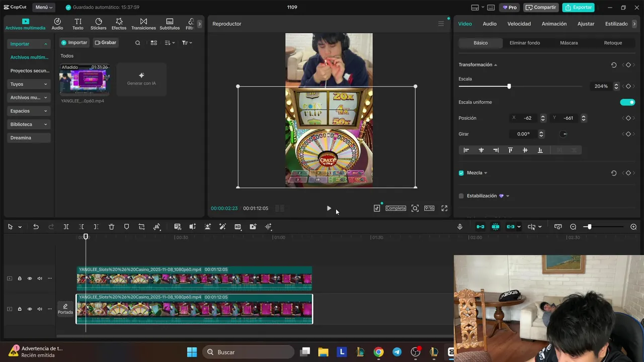Open the Stickers tab
The image size is (644, 362).
tap(98, 24)
